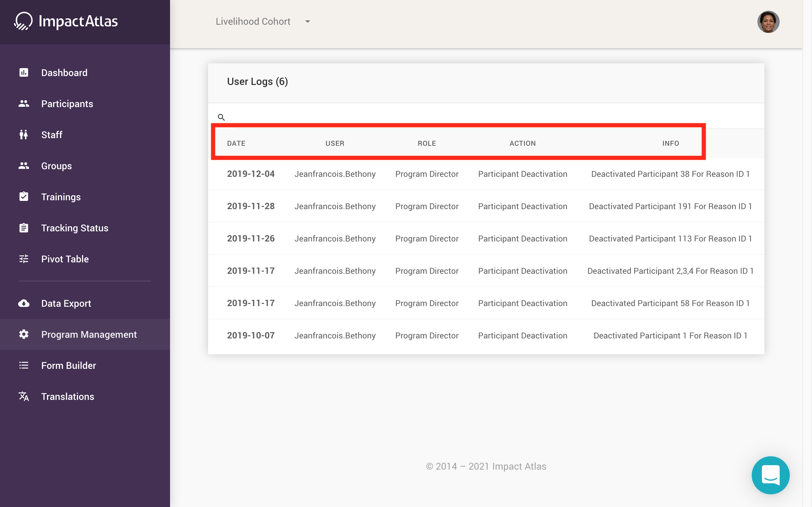Open the intercom chat bubble
The height and width of the screenshot is (507, 812).
[x=771, y=475]
